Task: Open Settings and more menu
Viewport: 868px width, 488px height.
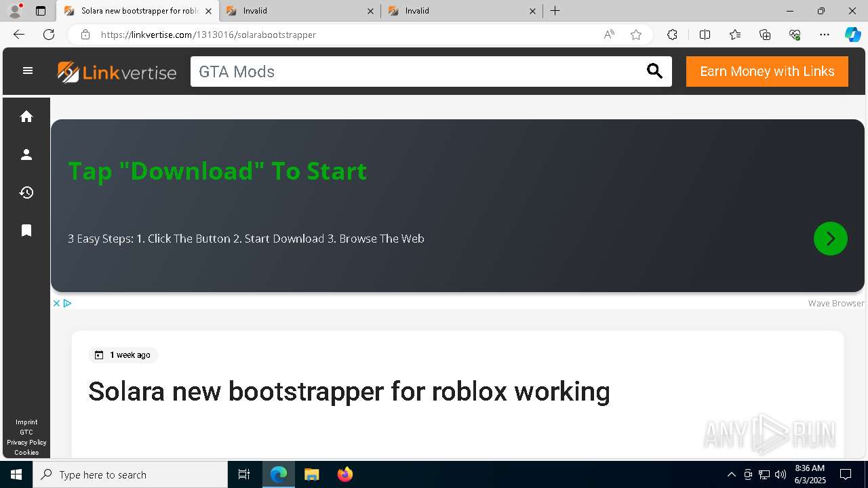Action: [825, 35]
